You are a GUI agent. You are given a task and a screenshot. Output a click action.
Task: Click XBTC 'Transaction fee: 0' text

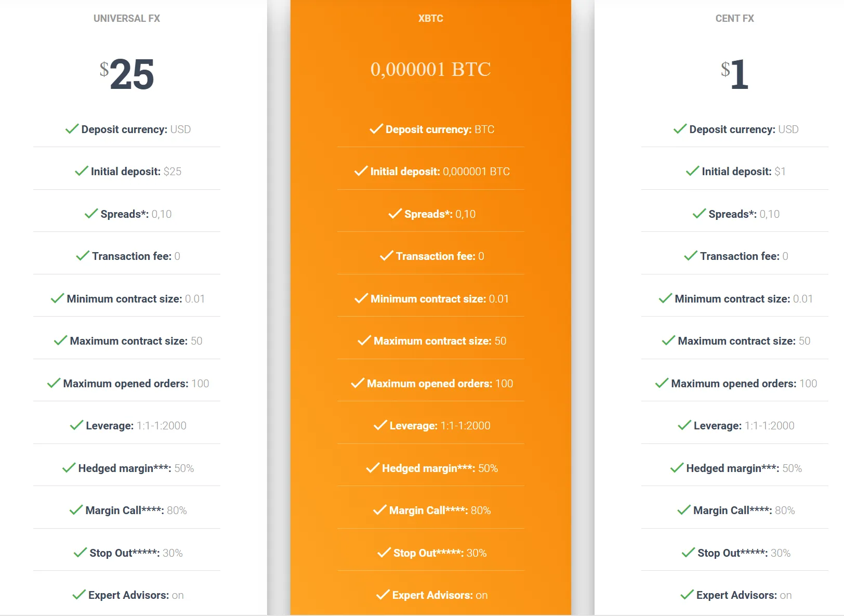440,256
